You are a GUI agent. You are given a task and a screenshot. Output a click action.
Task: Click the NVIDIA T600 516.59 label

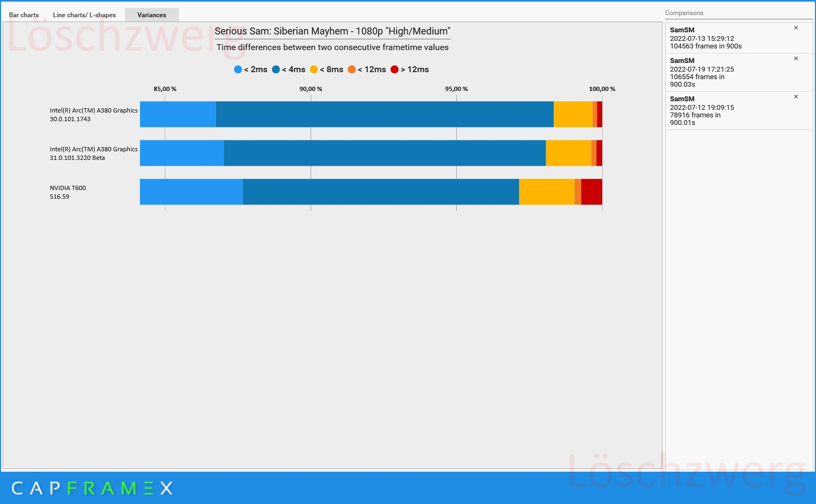[x=68, y=192]
